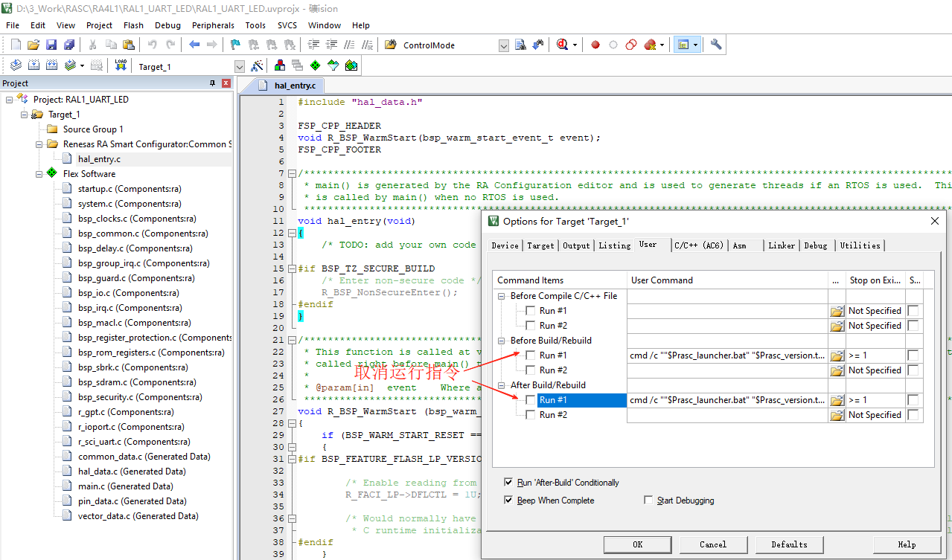Check Run #1 under After Build/Rebuild

[530, 400]
